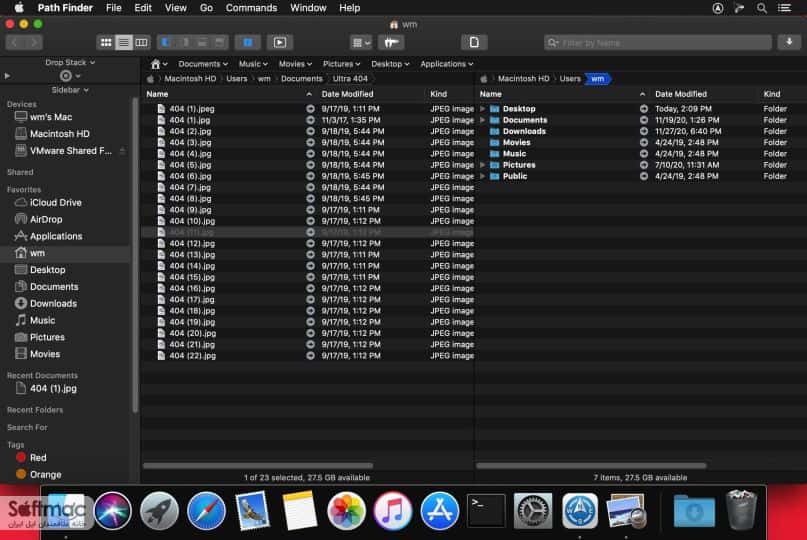Open recent document 404 (1).jpg
Screen dimensions: 807x540
pos(53,389)
